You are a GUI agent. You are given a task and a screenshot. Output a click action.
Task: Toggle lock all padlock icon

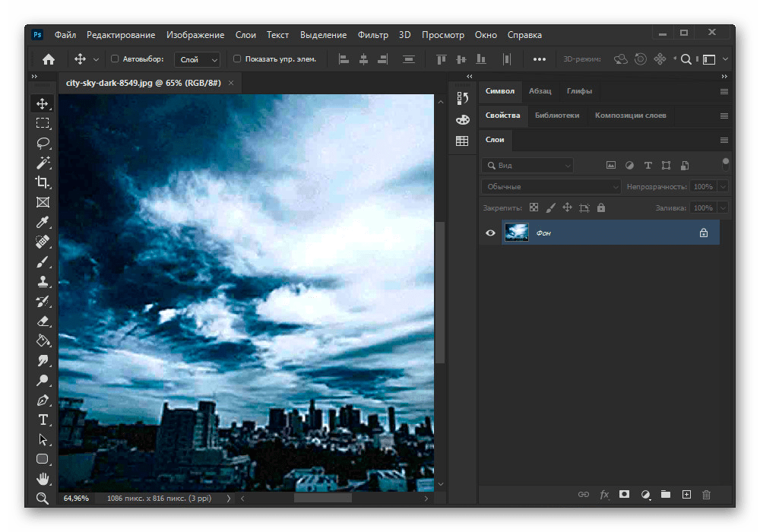click(x=601, y=207)
